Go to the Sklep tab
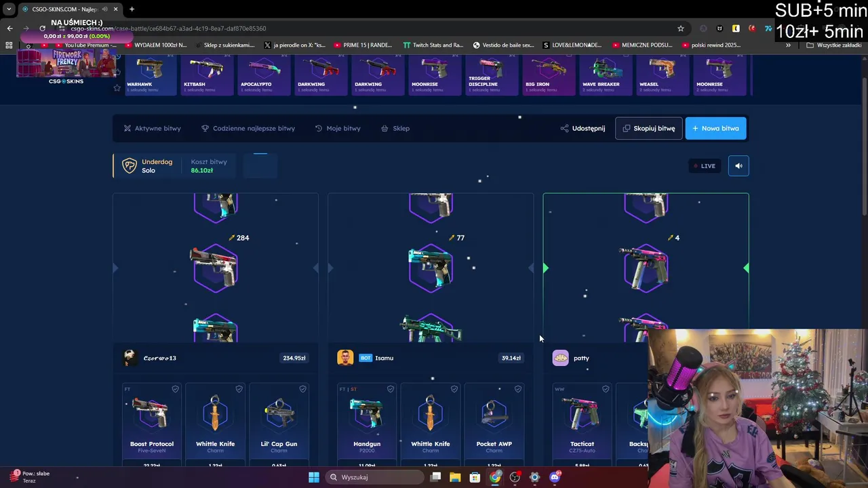The width and height of the screenshot is (868, 488). click(x=395, y=128)
